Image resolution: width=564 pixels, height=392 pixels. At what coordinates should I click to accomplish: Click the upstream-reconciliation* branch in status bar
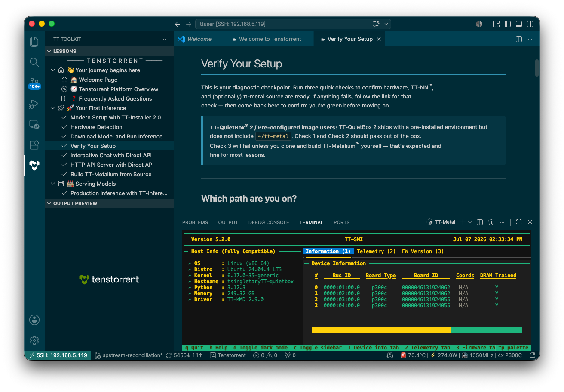click(129, 355)
